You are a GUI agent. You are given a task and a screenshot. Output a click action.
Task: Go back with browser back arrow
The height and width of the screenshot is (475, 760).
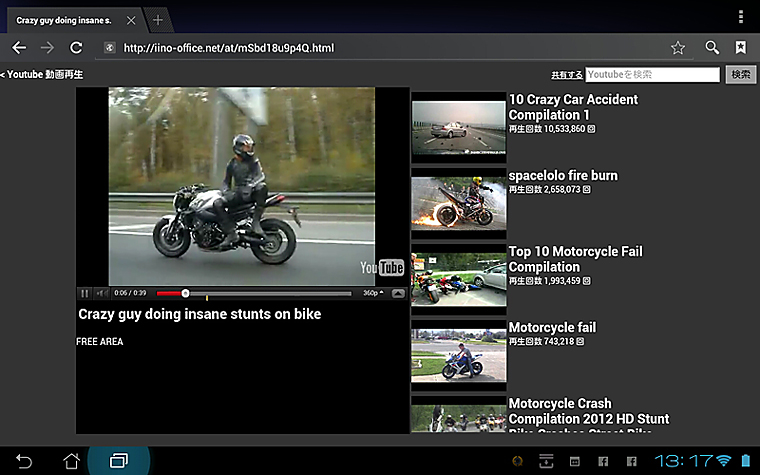coord(19,48)
